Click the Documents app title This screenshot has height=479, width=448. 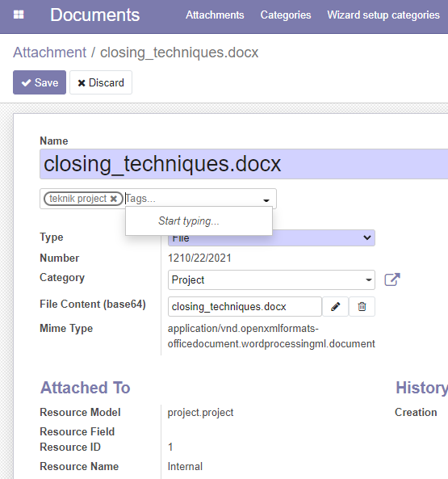(x=95, y=15)
